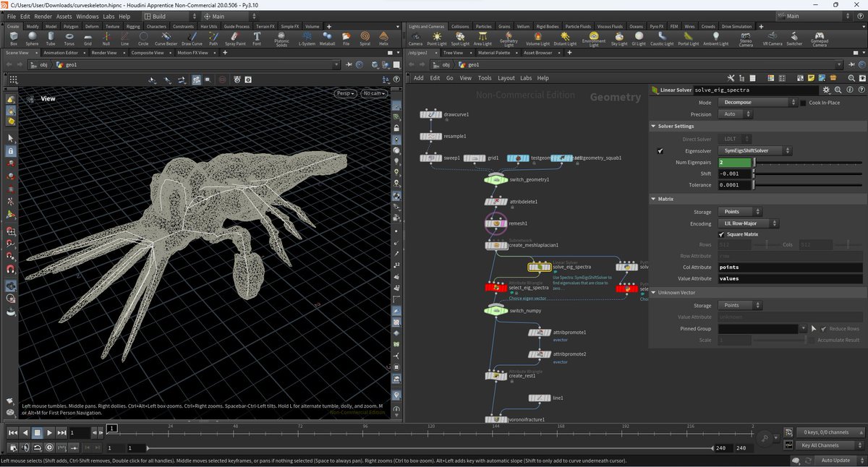The width and height of the screenshot is (868, 467).
Task: Open the No cam viewport dropdown
Action: point(375,93)
